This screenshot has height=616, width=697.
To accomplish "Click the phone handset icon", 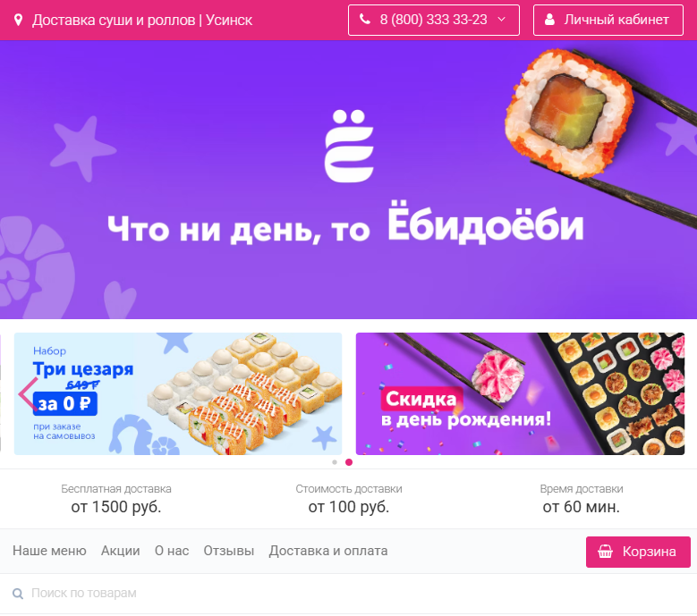I will (365, 19).
